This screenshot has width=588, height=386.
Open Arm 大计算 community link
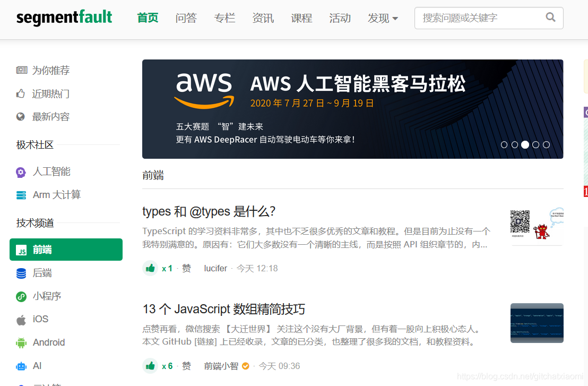[57, 195]
